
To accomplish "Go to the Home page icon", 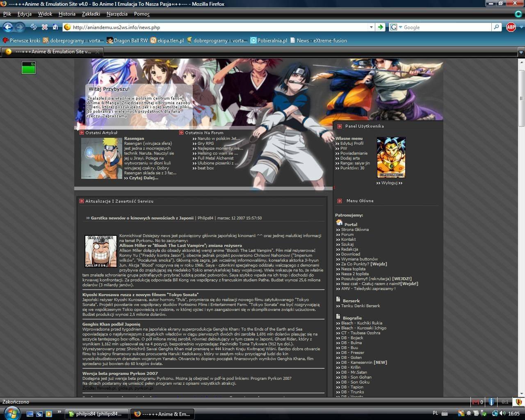I will [x=55, y=27].
